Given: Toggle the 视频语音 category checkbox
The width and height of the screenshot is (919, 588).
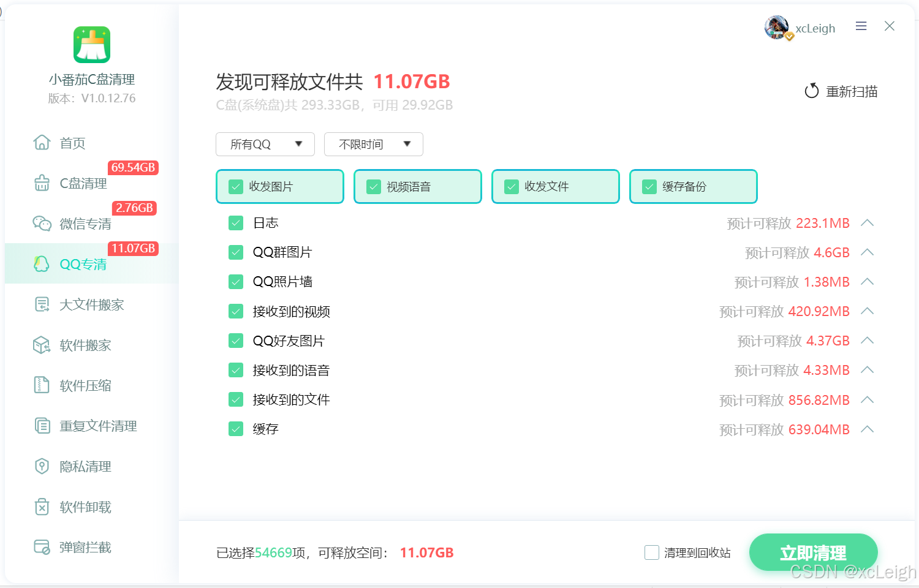Looking at the screenshot, I should [x=374, y=187].
